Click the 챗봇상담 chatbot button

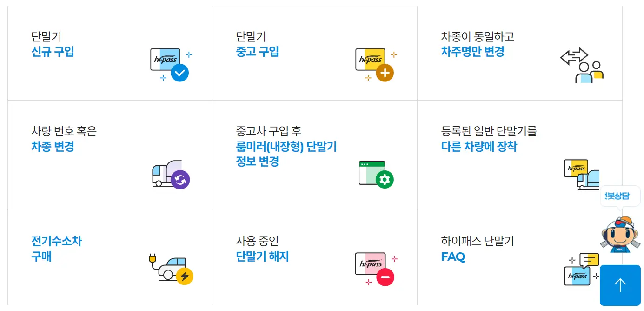(620, 196)
